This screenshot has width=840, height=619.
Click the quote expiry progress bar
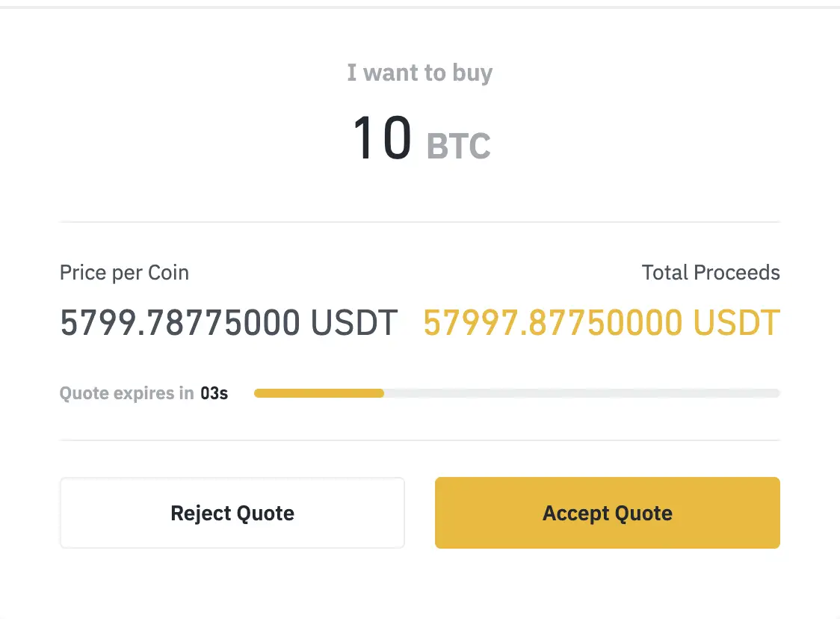516,393
